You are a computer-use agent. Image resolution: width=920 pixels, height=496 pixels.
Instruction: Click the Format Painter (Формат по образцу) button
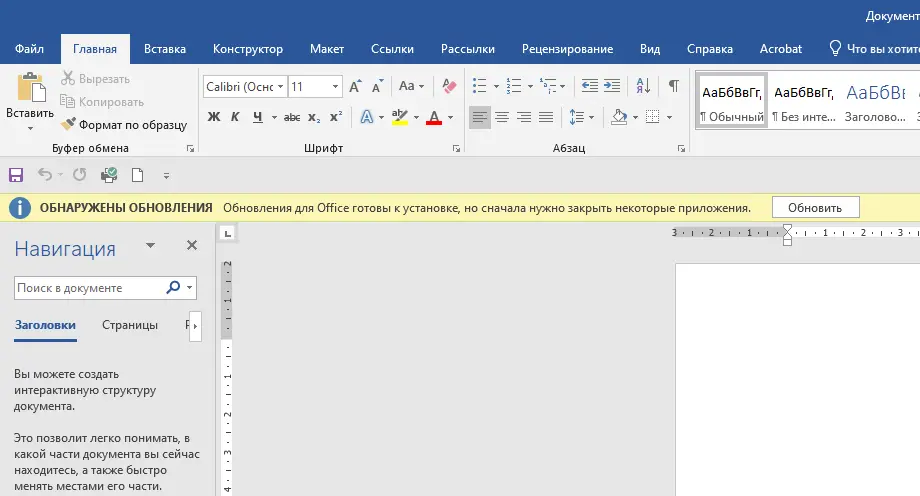click(x=124, y=125)
